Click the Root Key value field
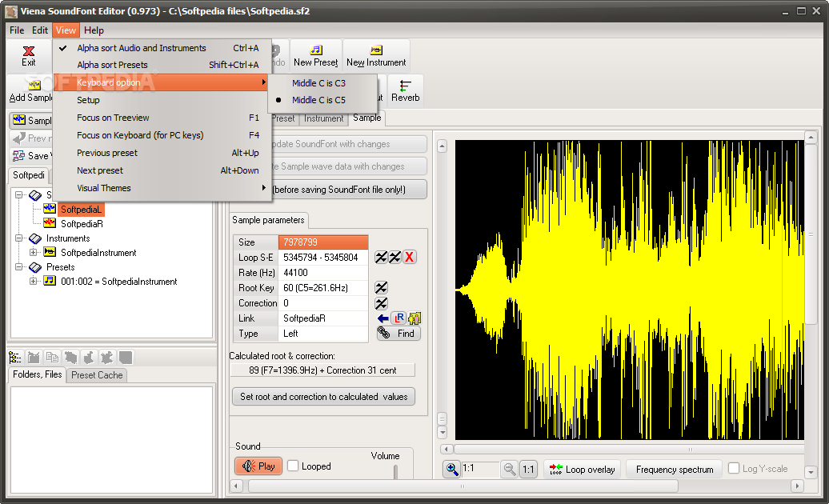The height and width of the screenshot is (504, 829). [x=323, y=288]
